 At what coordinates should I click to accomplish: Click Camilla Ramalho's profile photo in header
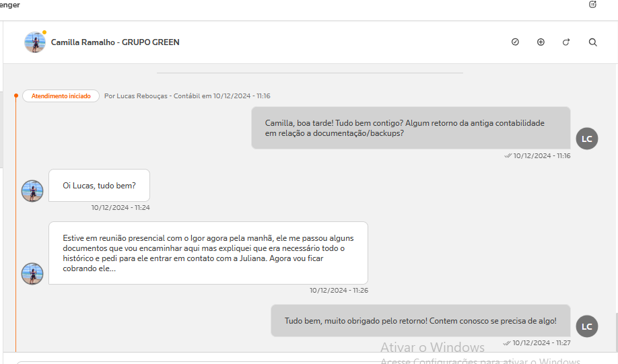tap(34, 42)
